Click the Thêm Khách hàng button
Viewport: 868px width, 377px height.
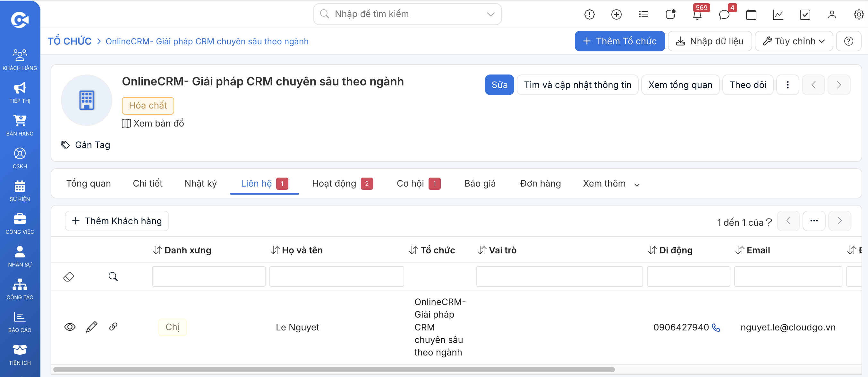pyautogui.click(x=116, y=221)
